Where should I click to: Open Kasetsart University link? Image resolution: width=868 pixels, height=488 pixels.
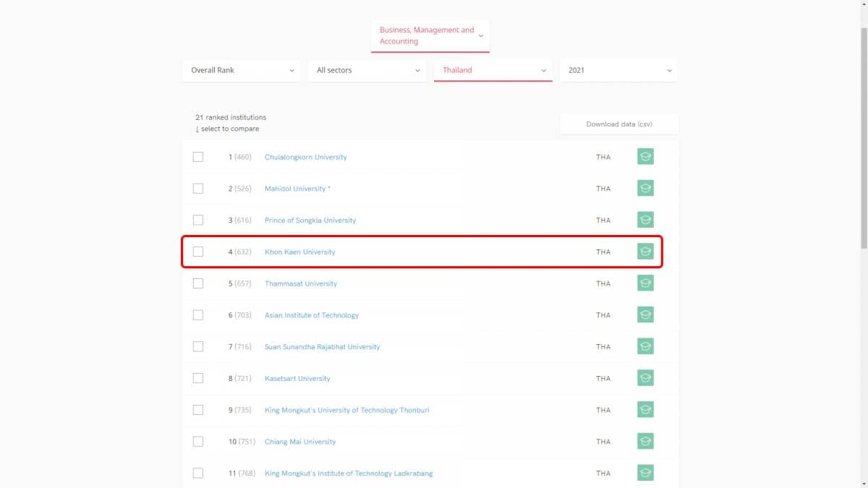pos(297,378)
